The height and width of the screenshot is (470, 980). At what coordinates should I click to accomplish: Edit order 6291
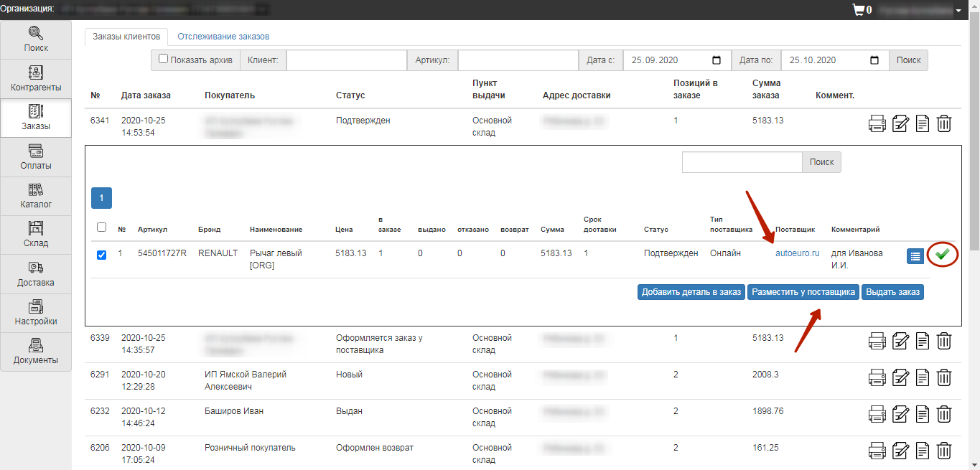pos(900,377)
